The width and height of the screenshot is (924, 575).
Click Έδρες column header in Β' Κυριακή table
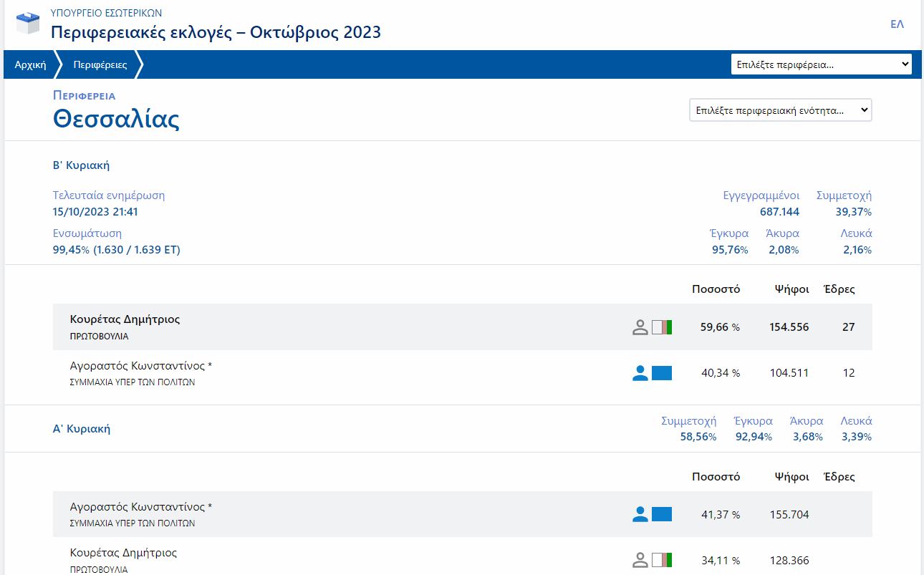click(x=839, y=289)
